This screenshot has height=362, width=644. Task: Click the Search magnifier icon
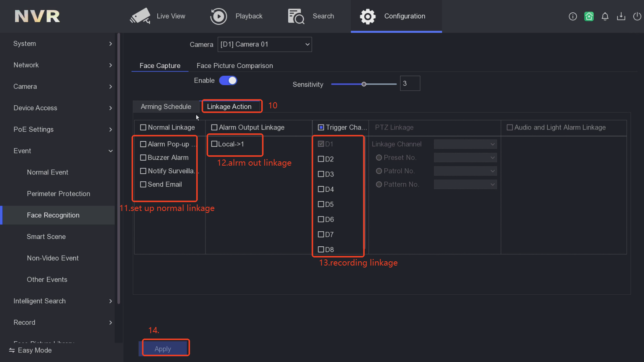(x=296, y=16)
